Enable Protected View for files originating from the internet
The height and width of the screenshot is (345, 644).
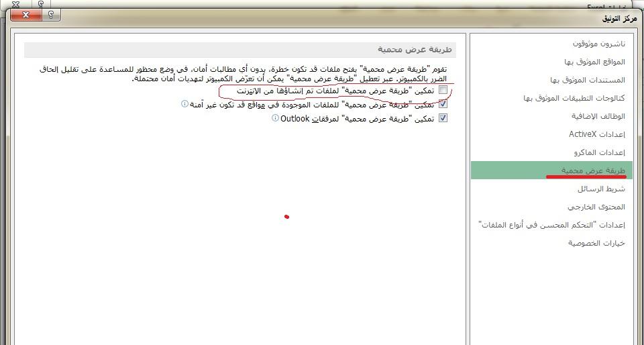pos(443,91)
